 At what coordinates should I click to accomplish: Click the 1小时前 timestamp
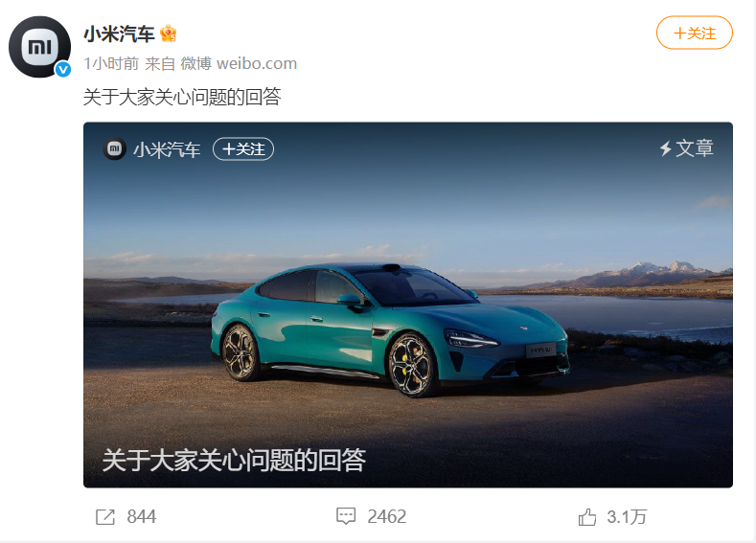pyautogui.click(x=111, y=63)
